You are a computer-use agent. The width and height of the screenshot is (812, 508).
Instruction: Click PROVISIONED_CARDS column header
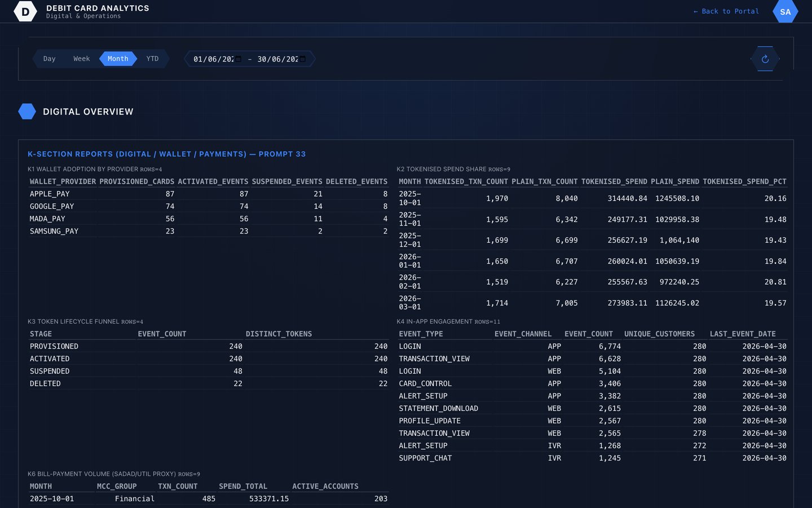[136, 182]
